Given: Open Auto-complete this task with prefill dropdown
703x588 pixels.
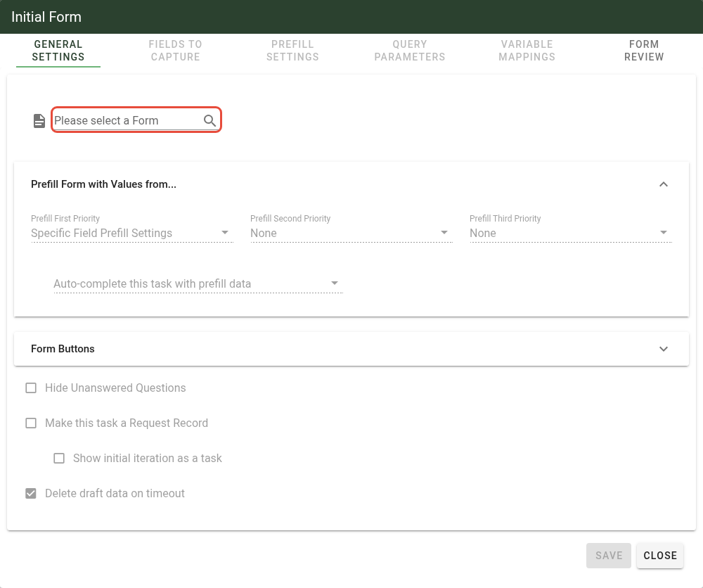Looking at the screenshot, I should coord(198,283).
